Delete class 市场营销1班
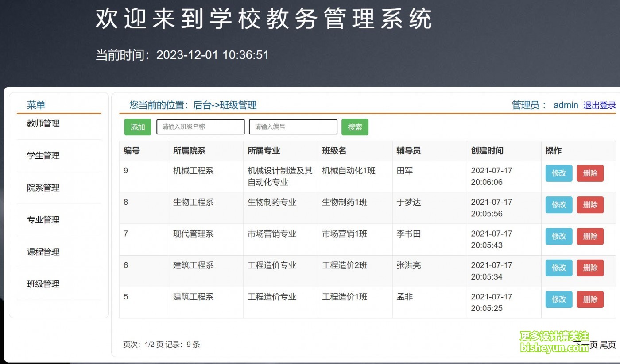This screenshot has height=364, width=620. pos(590,237)
